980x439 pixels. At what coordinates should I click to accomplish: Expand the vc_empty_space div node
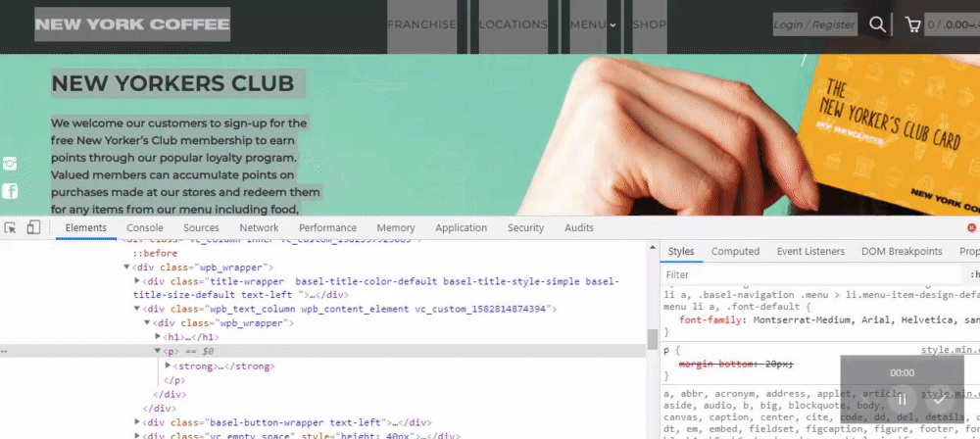(x=137, y=436)
